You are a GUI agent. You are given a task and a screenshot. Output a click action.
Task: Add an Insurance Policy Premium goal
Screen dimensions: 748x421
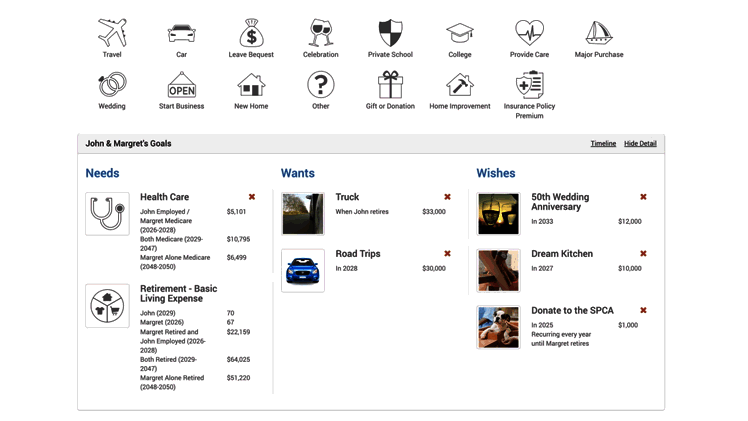coord(530,84)
